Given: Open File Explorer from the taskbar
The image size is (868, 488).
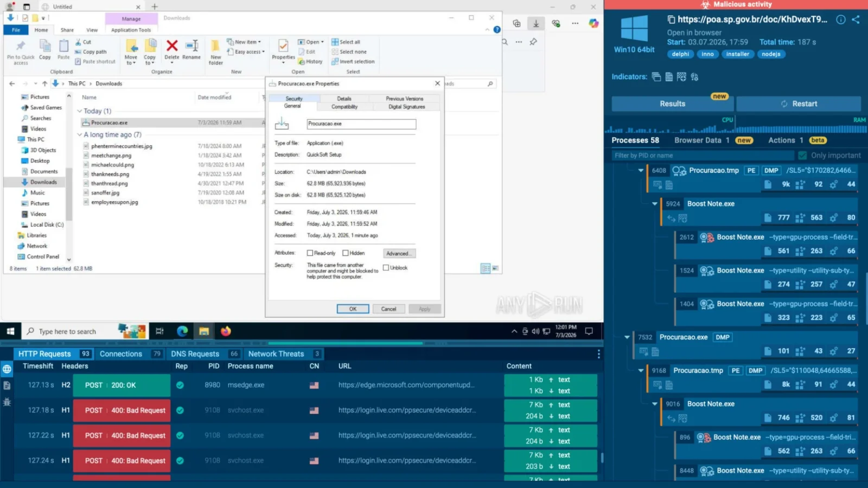Looking at the screenshot, I should click(204, 331).
